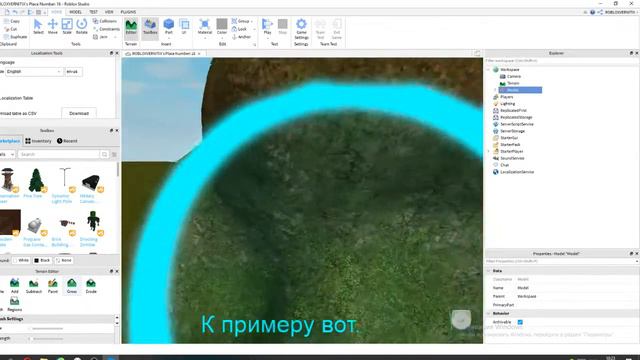Viewport: 640px width, 360px height.
Task: Click the Anchor tool
Action: [x=241, y=37]
